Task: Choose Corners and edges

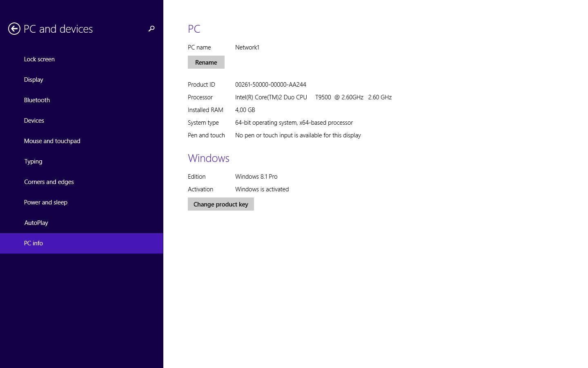Action: pyautogui.click(x=82, y=182)
